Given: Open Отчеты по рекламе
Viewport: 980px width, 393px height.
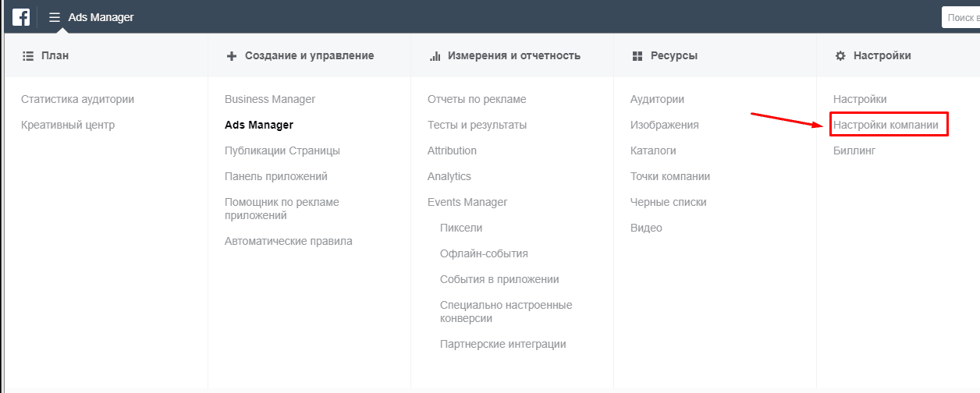Looking at the screenshot, I should tap(477, 99).
